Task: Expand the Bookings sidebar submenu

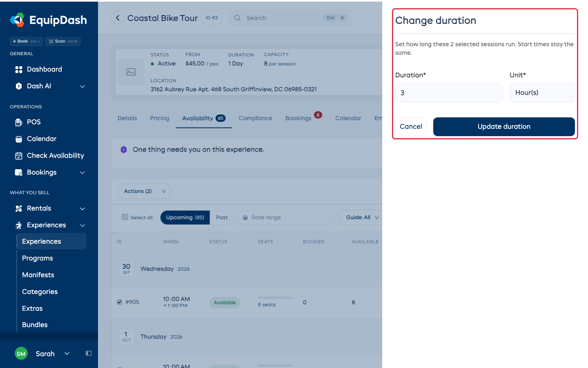Action: point(82,173)
